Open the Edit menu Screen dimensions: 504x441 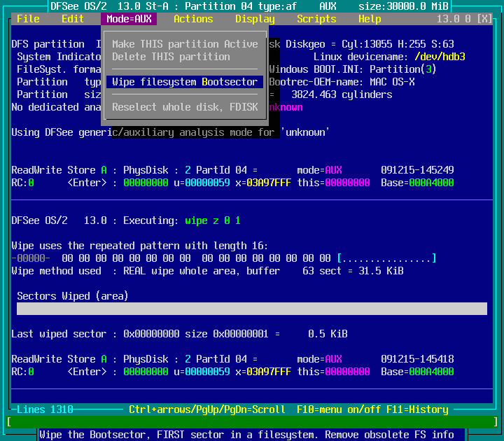[x=73, y=19]
